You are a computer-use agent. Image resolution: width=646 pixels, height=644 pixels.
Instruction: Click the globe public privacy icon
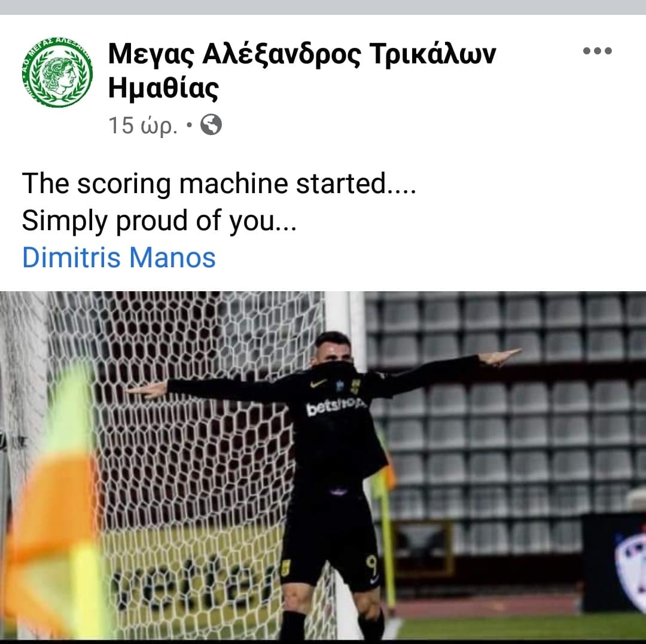pyautogui.click(x=211, y=125)
